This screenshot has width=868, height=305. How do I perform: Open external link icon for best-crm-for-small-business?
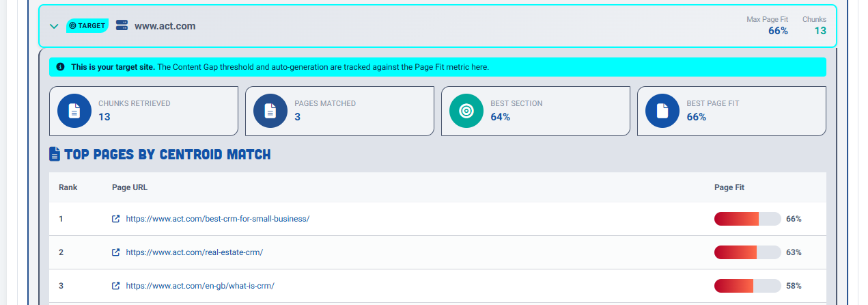click(x=116, y=219)
